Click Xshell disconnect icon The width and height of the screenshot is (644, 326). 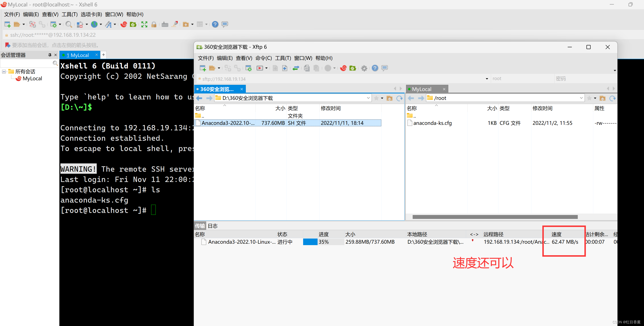(x=33, y=24)
